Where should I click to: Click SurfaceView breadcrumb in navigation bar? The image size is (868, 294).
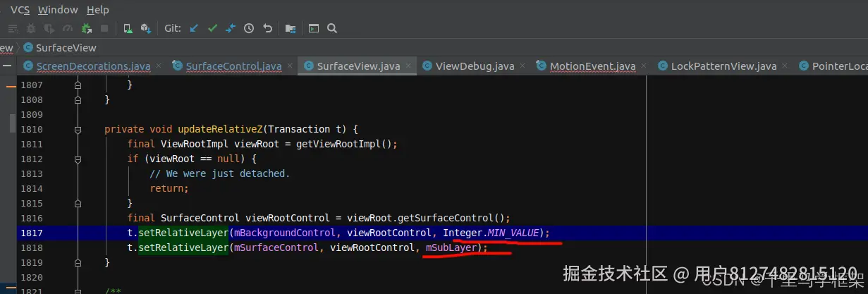[x=60, y=48]
